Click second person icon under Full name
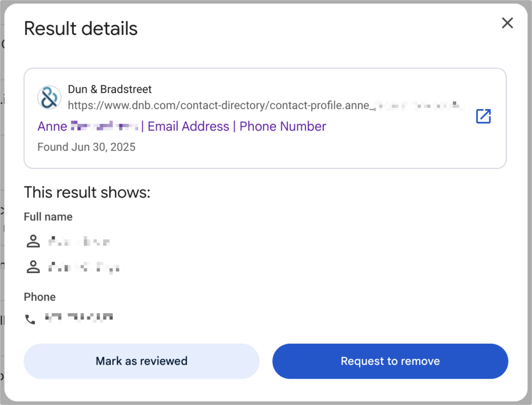This screenshot has width=532, height=405. (x=33, y=267)
